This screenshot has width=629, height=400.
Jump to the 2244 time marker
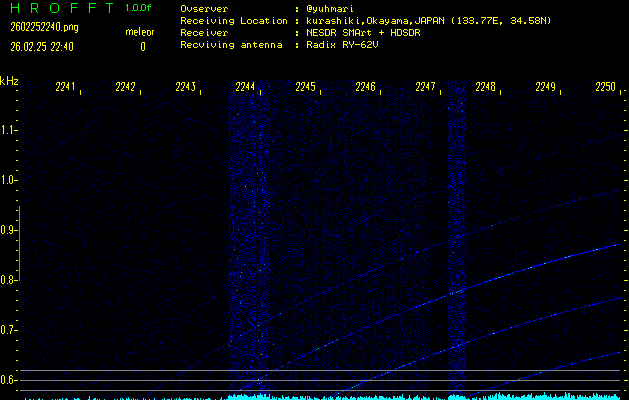point(246,87)
